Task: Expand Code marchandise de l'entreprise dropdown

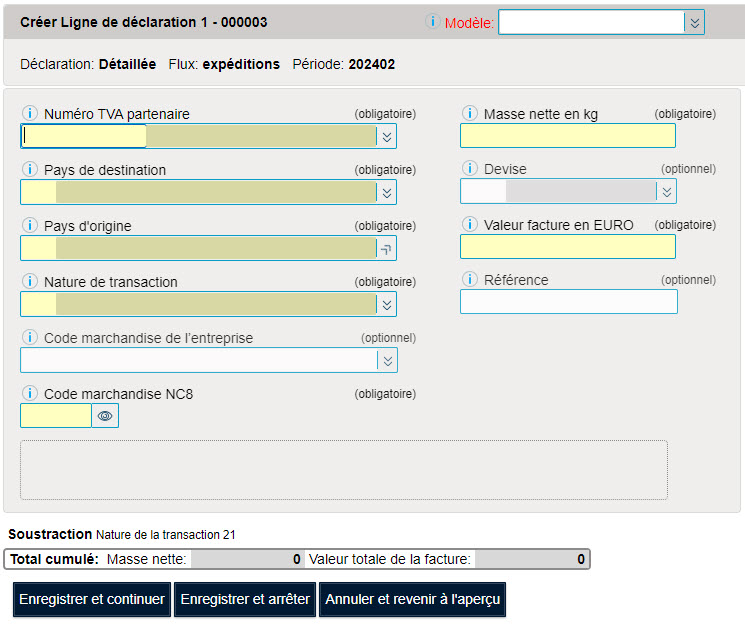Action: (388, 361)
